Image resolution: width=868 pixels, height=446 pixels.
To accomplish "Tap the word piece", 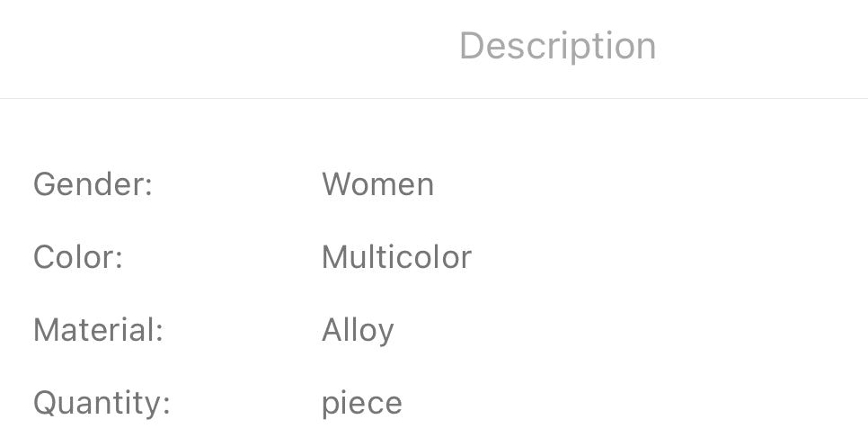I will [x=361, y=404].
